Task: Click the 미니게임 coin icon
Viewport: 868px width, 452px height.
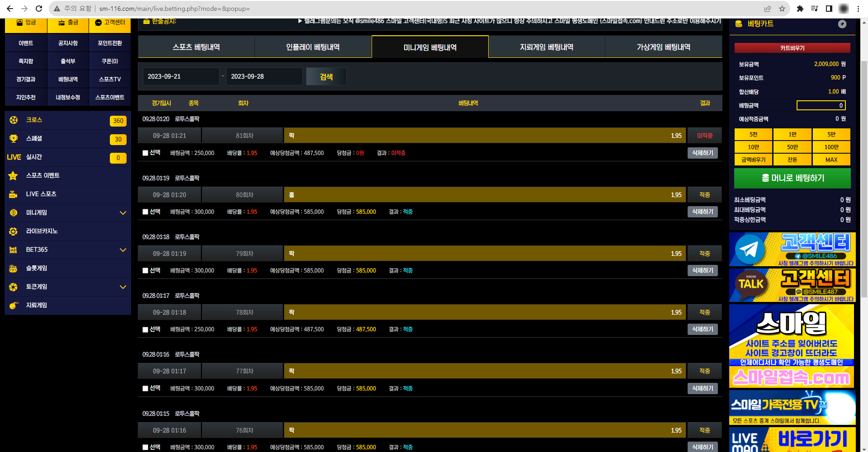Action: click(x=14, y=212)
